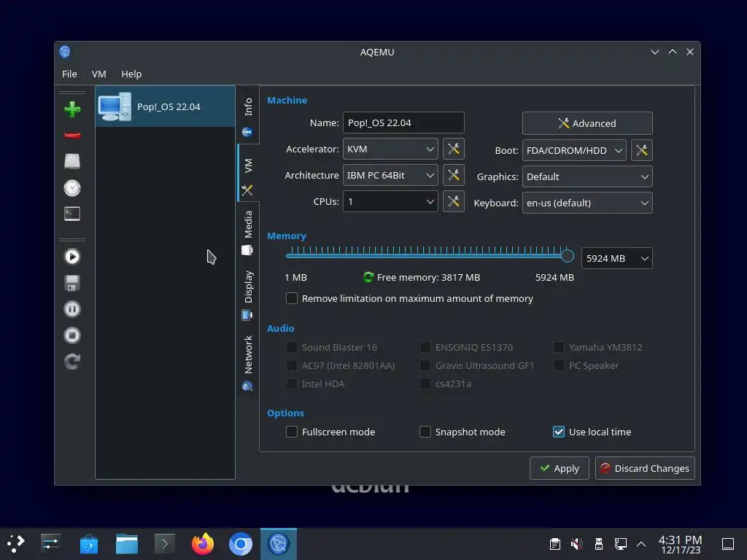This screenshot has width=747, height=560.
Task: Open the Help menu
Action: [x=131, y=74]
